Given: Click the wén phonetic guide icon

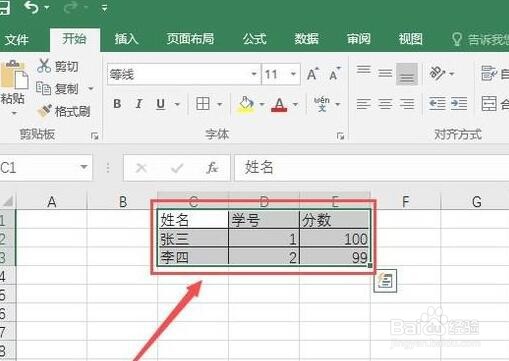Looking at the screenshot, I should (x=322, y=104).
